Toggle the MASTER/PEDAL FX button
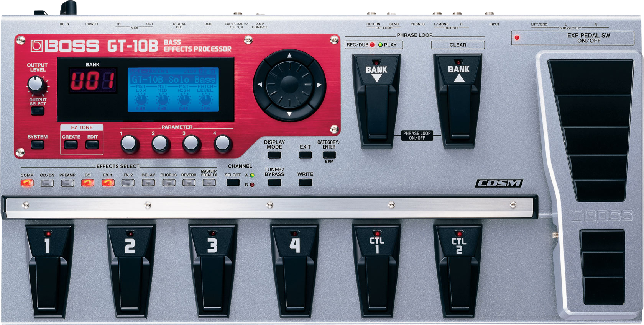Image resolution: width=644 pixels, height=325 pixels. (209, 183)
